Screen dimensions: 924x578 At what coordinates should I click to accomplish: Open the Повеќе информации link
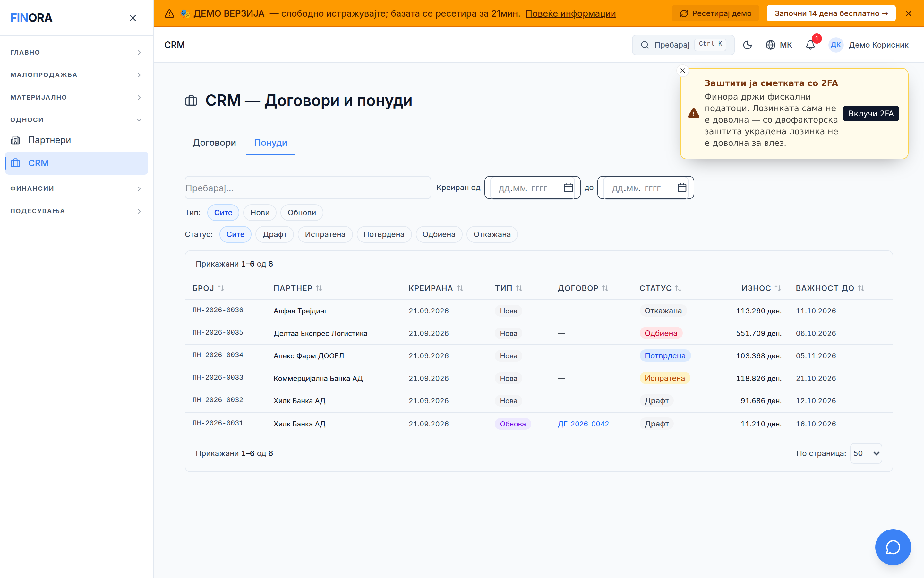pos(570,13)
